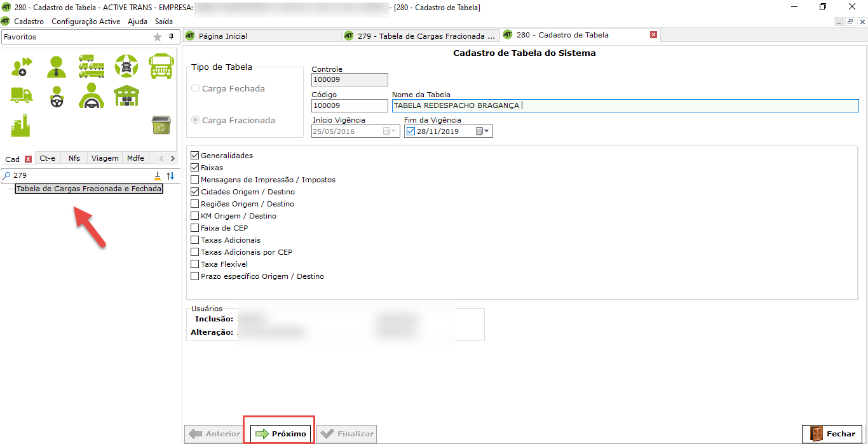Click the recycle bin icon in favorites
The width and height of the screenshot is (868, 444).
point(161,125)
